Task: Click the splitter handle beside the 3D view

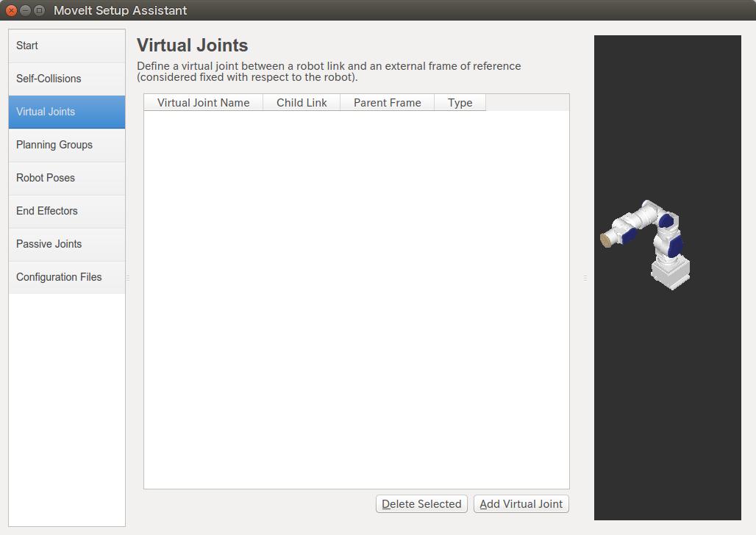Action: (585, 278)
